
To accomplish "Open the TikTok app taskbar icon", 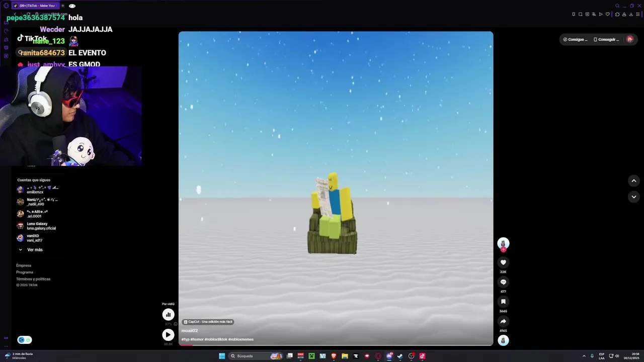I will pos(422,356).
